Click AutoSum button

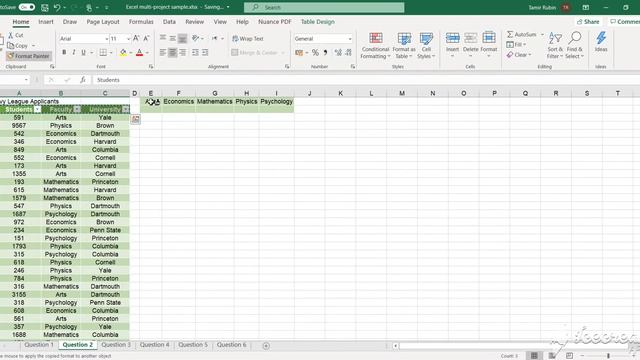522,34
